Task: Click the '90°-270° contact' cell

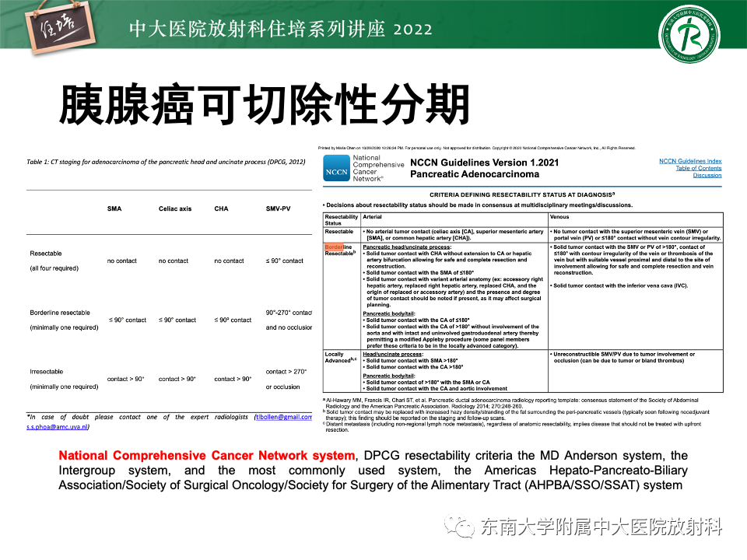Action: click(x=289, y=313)
